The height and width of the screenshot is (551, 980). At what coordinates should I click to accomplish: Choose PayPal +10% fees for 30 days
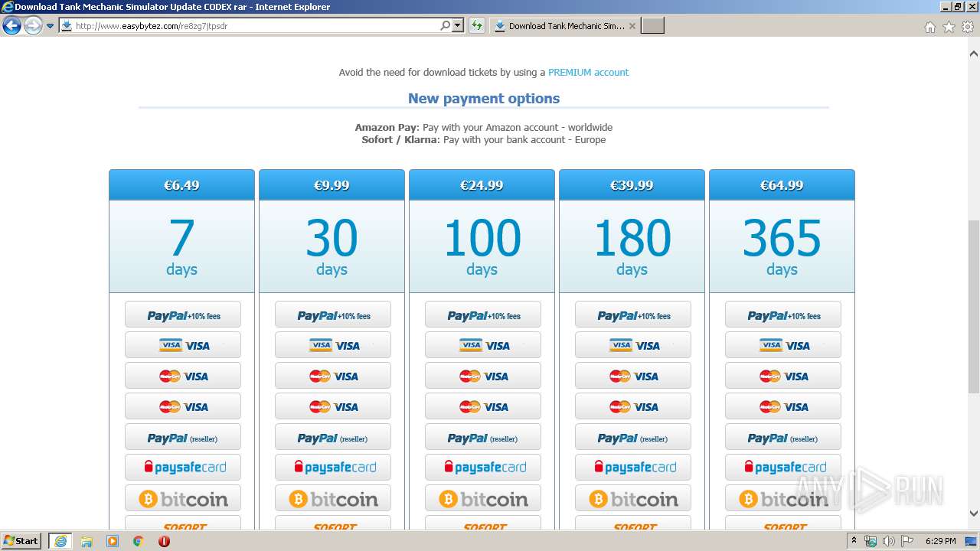333,315
